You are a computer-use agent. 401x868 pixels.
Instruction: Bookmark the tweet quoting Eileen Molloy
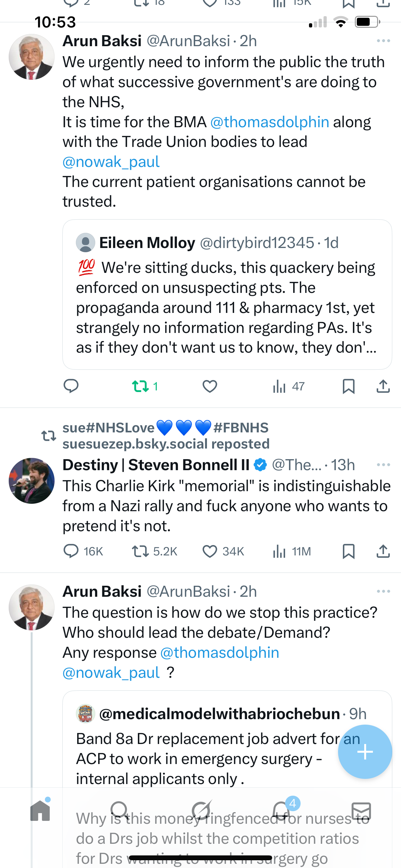point(348,386)
